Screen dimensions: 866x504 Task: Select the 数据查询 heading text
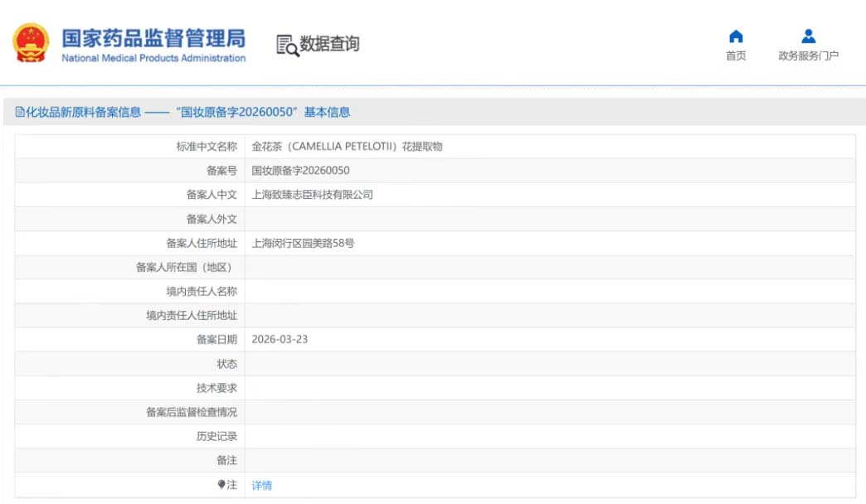[x=329, y=45]
